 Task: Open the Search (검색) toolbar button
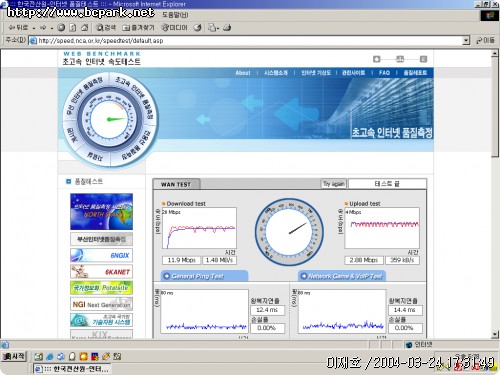tap(106, 28)
